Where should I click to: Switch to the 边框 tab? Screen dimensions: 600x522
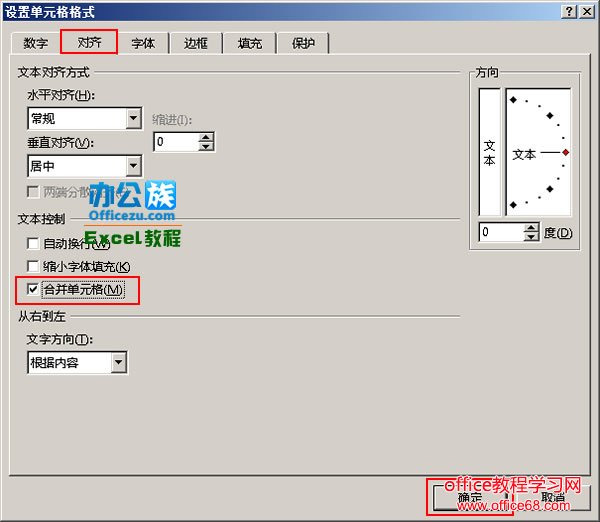(196, 43)
